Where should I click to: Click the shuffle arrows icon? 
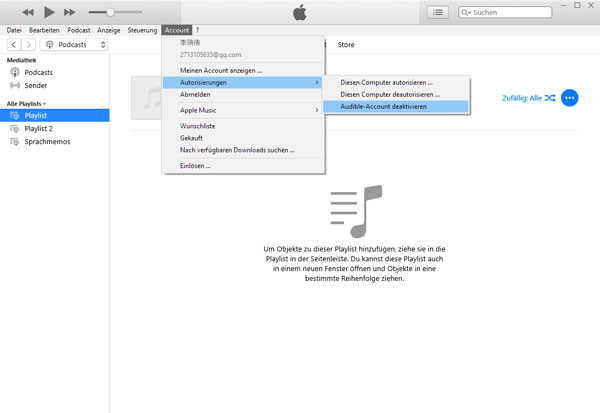tap(550, 98)
